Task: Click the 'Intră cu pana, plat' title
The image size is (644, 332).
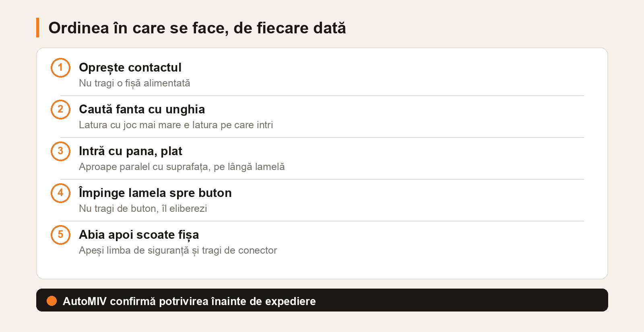Action: coord(130,151)
